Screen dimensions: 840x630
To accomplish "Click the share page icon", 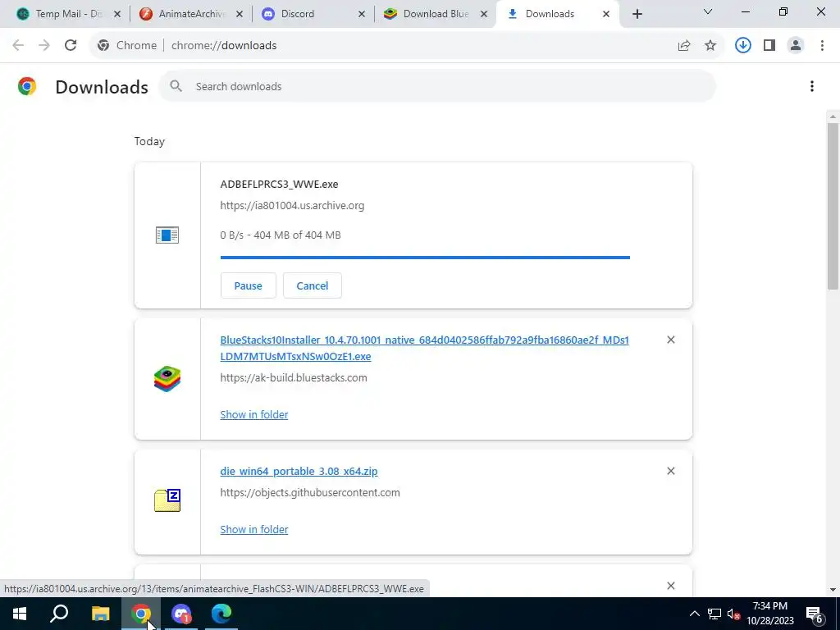I will 684,46.
